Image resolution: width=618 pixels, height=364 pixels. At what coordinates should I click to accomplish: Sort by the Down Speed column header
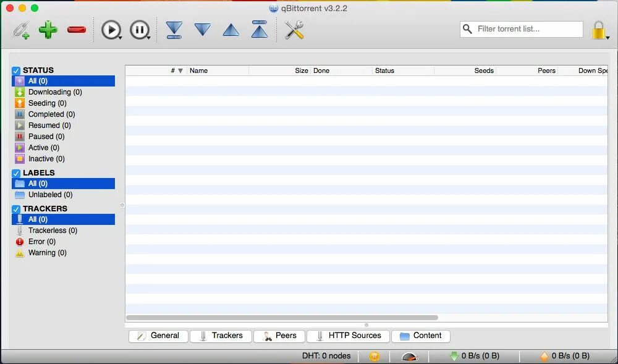[583, 70]
